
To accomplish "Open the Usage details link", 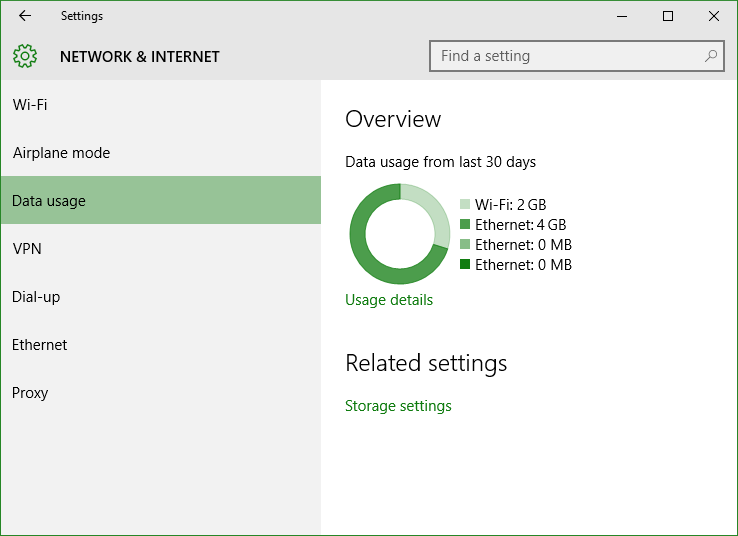I will point(389,300).
